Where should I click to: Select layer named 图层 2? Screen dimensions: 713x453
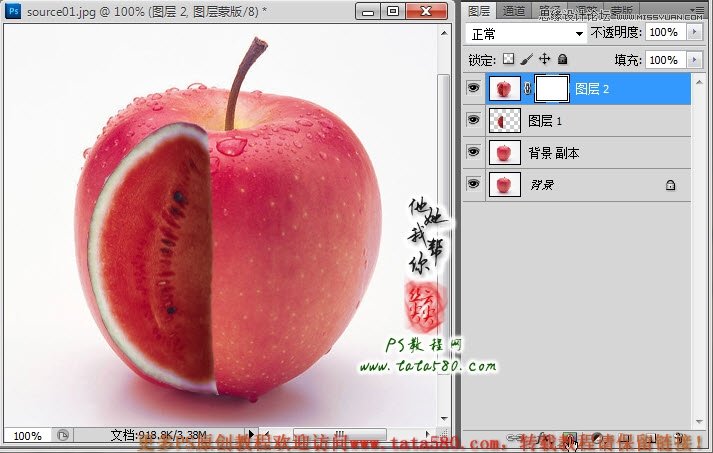coord(592,89)
